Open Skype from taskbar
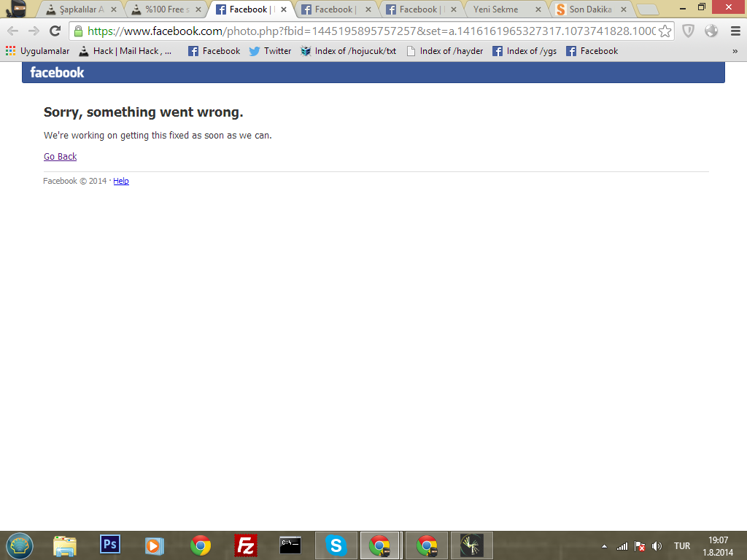747x560 pixels. [336, 545]
